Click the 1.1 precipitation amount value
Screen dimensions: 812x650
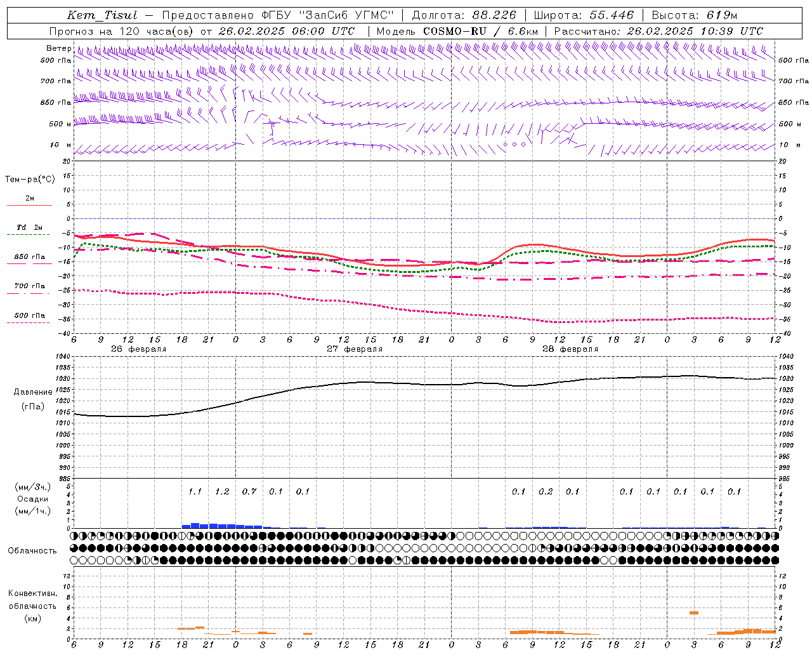(195, 491)
